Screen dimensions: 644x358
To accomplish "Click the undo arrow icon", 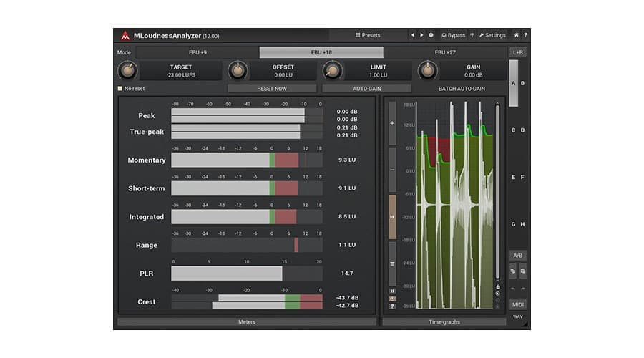I will tap(513, 289).
